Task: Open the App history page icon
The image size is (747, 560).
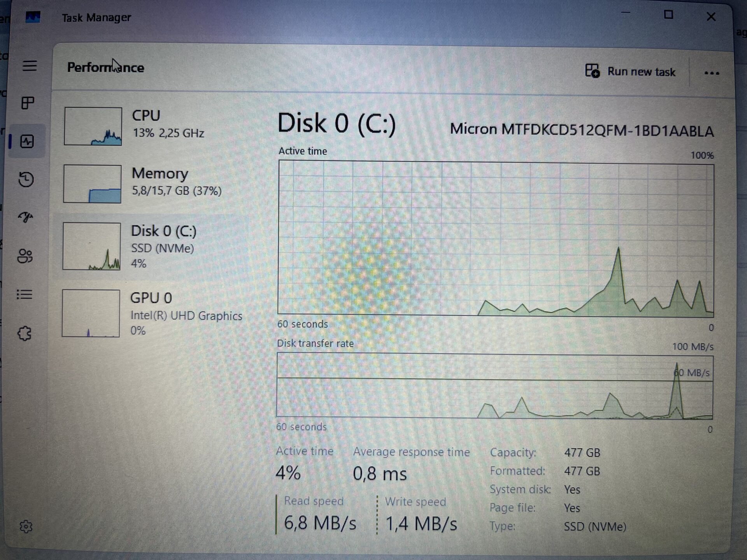Action: 26,179
